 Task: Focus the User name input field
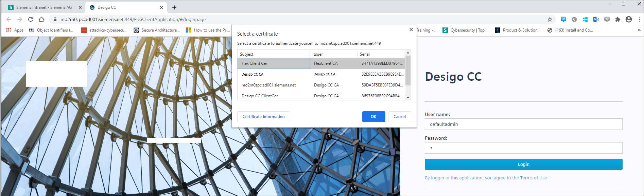click(x=523, y=124)
